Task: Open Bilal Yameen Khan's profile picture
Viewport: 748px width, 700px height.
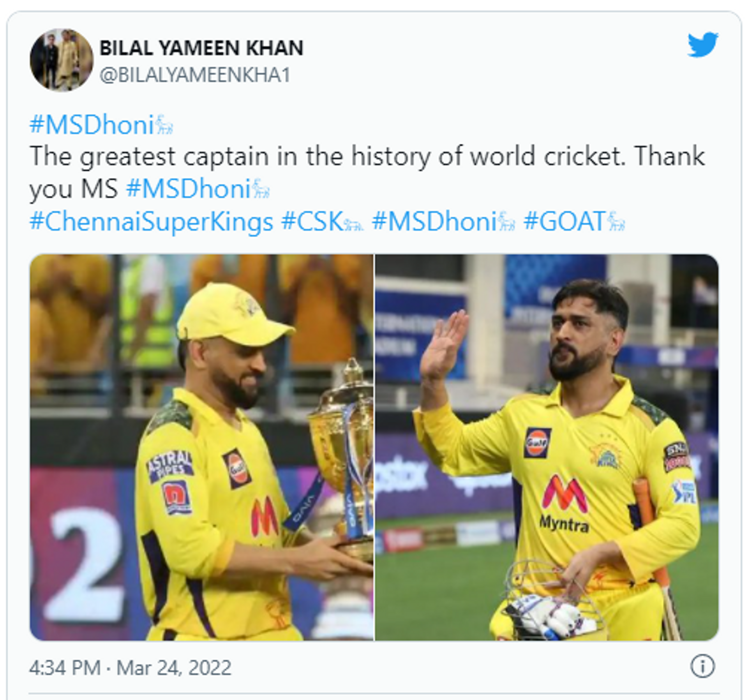Action: pos(62,60)
